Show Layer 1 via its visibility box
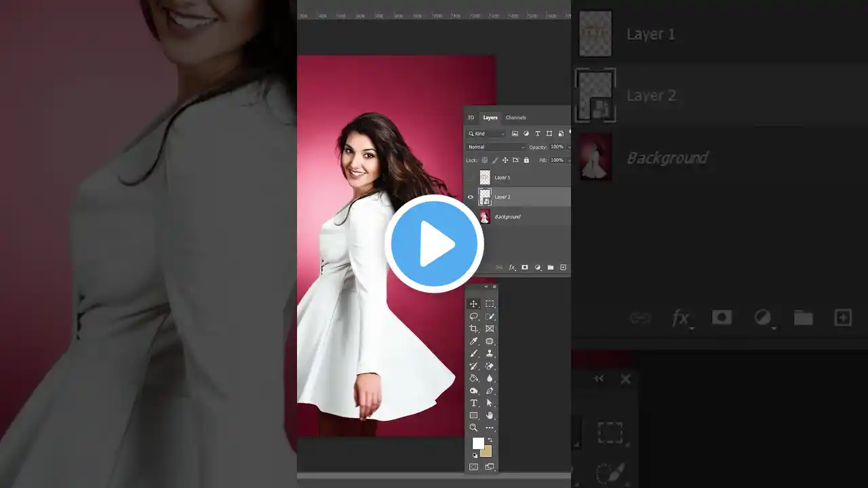 pos(470,178)
